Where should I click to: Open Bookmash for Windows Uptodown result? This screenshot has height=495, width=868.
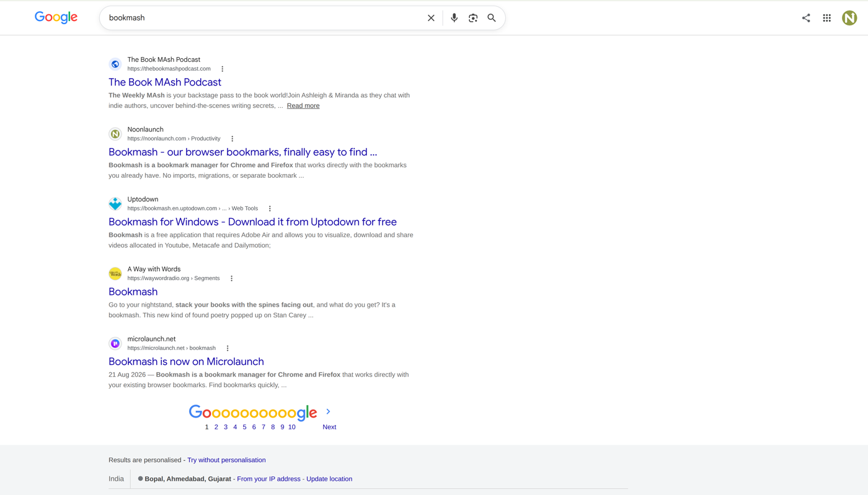click(252, 222)
